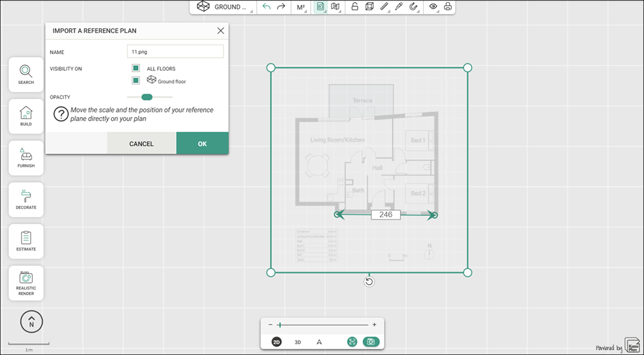Screen dimensions: 644x355
Task: Click the top-left corner resize handle
Action: [x=270, y=67]
